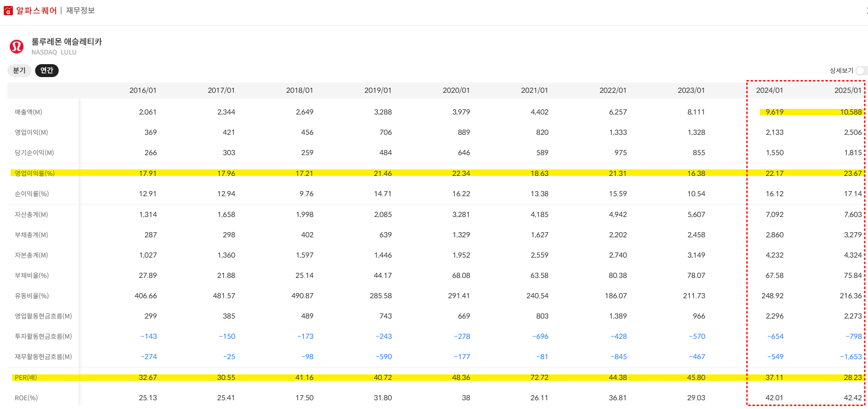Click the 알파스퀘어 logo icon
868x409 pixels.
[x=8, y=11]
